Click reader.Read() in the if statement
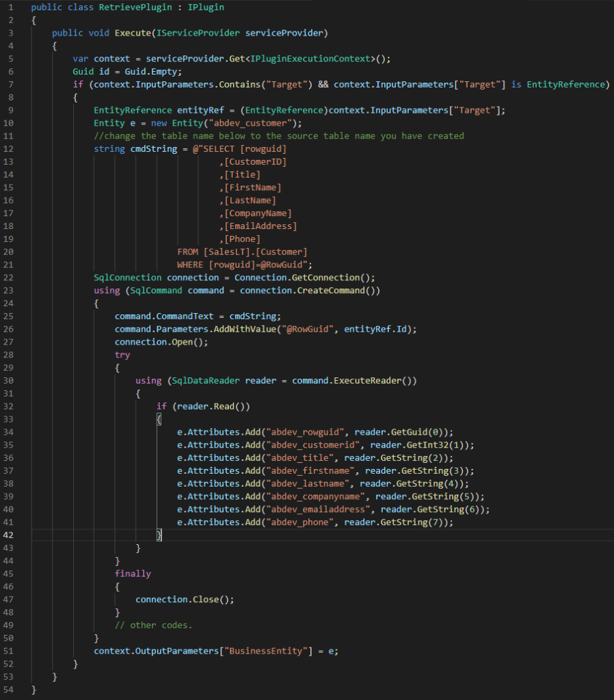 tap(211, 406)
